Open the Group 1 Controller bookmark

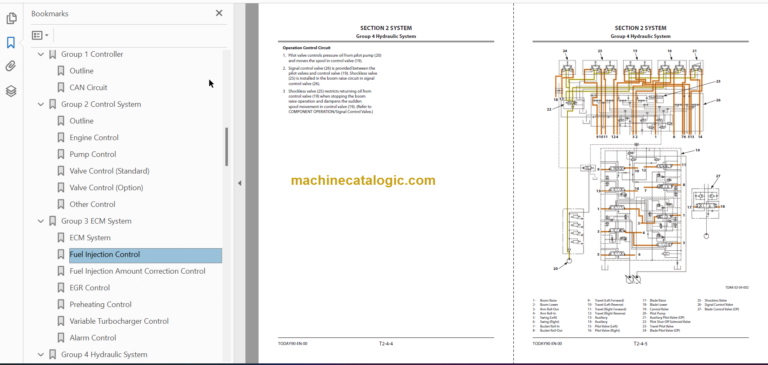point(92,54)
